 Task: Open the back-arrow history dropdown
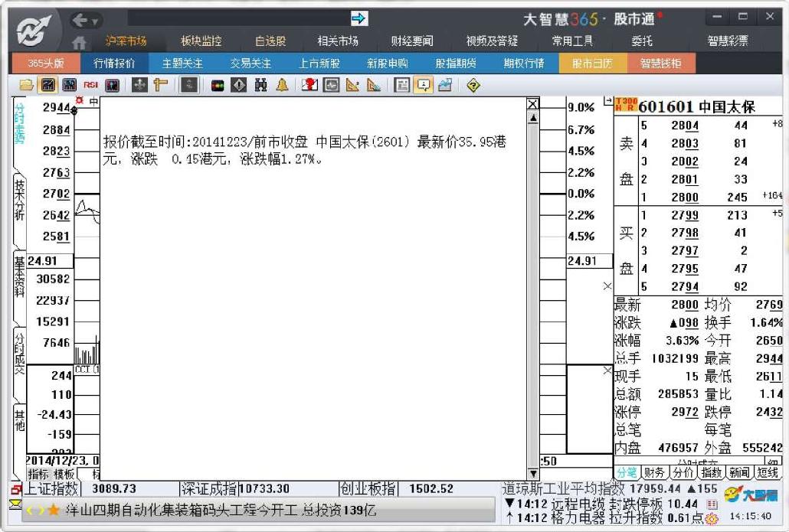pyautogui.click(x=94, y=21)
